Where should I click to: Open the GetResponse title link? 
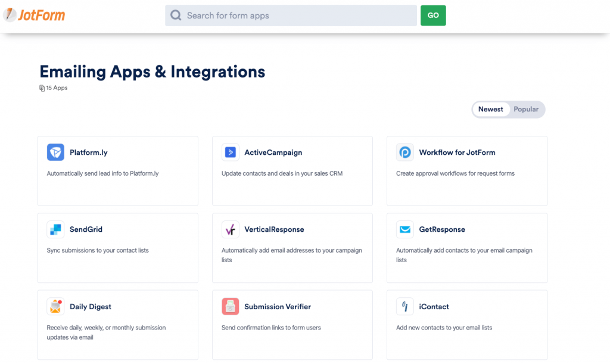point(442,229)
